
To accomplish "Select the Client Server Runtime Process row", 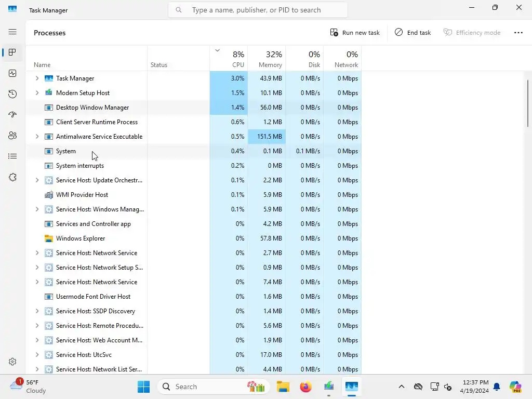I will (193, 122).
